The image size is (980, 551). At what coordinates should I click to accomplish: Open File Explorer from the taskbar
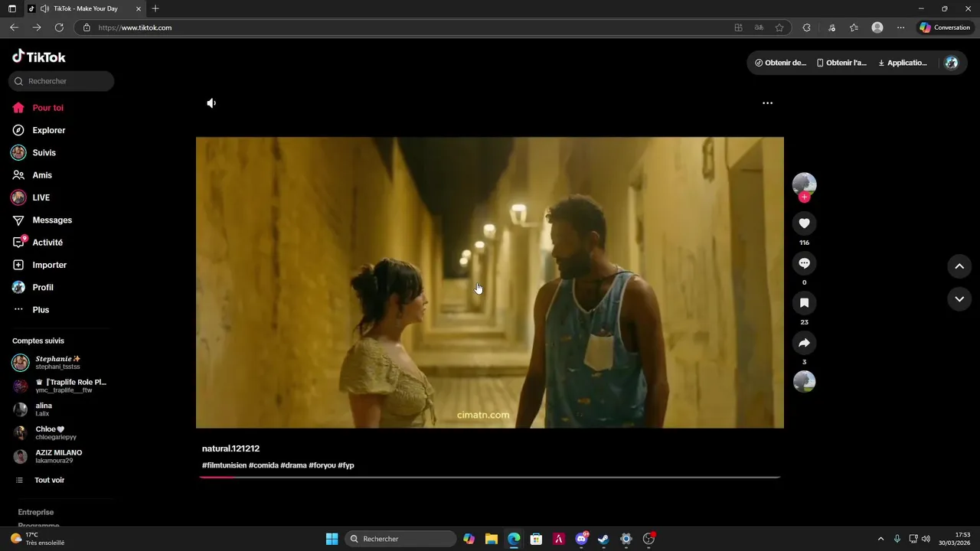[492, 539]
